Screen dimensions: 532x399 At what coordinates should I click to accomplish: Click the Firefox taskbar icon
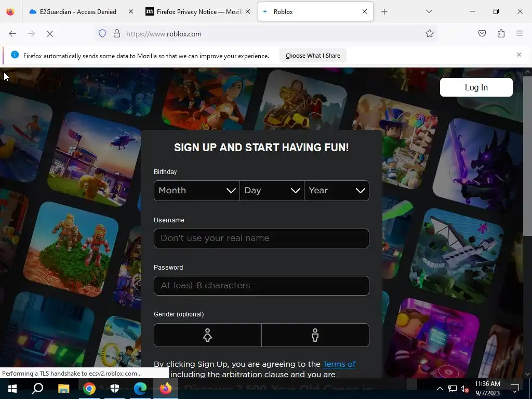[166, 389]
